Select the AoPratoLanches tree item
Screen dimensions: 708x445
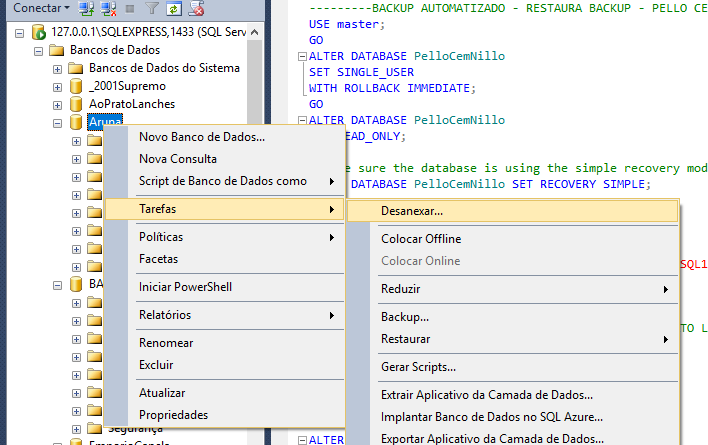pyautogui.click(x=132, y=104)
